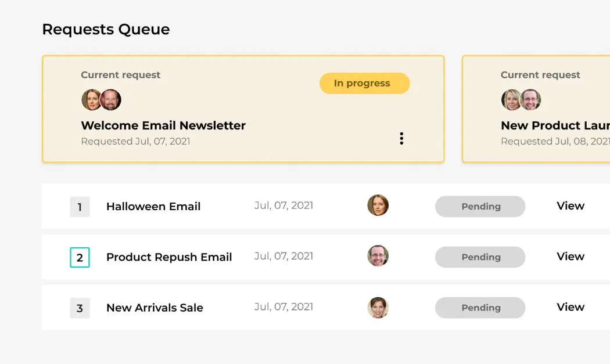This screenshot has width=610, height=364.
Task: Open the Product Repush Email requester avatar
Action: click(x=378, y=256)
